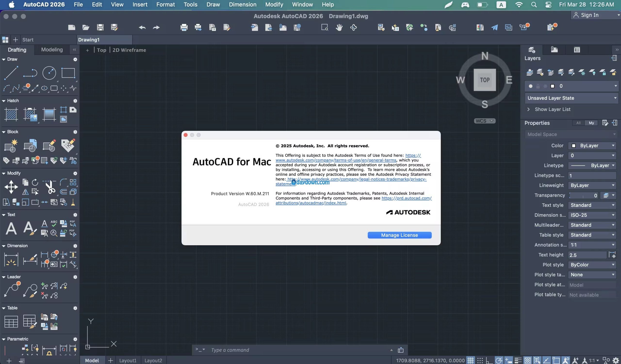Select the Rotate tool
The width and height of the screenshot is (621, 364).
[x=35, y=182]
